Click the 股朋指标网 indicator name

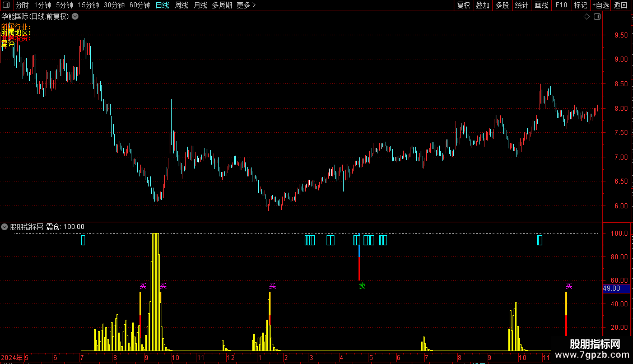pos(27,227)
